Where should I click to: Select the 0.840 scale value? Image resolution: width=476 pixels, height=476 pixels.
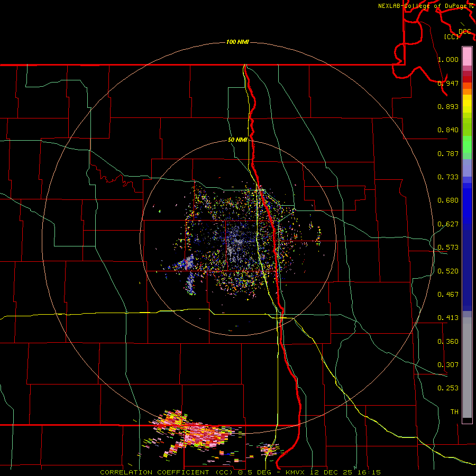tap(448, 130)
